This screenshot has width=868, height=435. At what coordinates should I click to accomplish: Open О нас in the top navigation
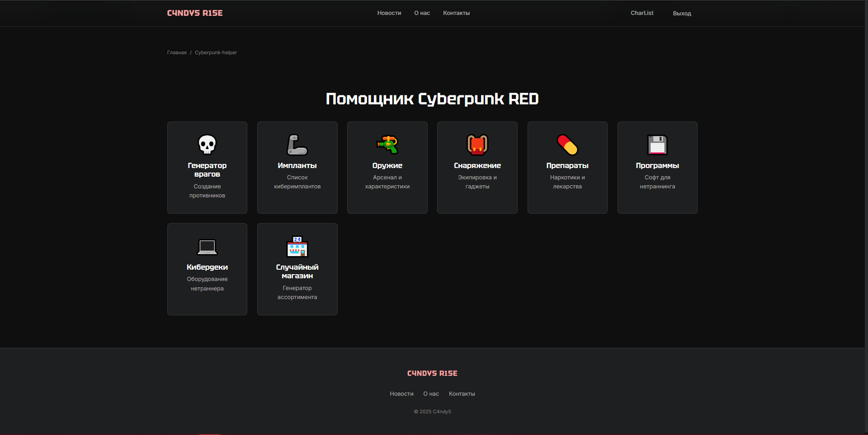click(422, 13)
